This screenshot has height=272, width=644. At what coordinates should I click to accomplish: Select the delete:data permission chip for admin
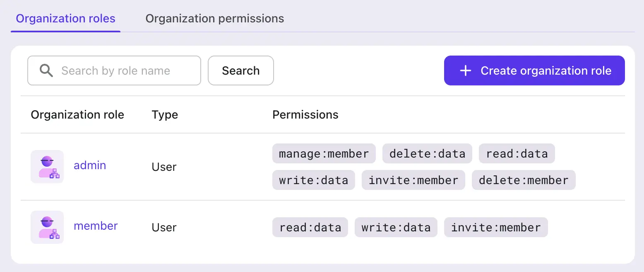click(x=427, y=153)
